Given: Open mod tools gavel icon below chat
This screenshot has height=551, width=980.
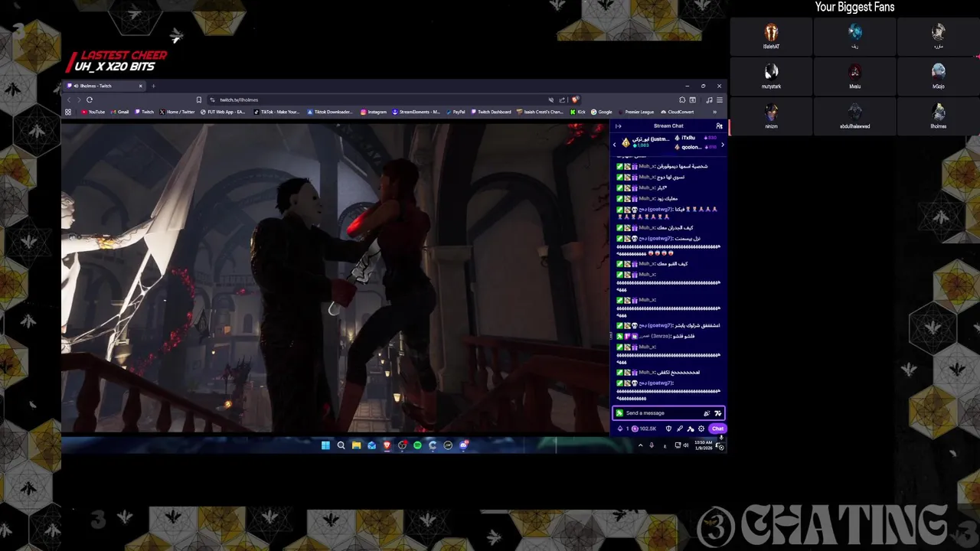Looking at the screenshot, I should [x=691, y=429].
